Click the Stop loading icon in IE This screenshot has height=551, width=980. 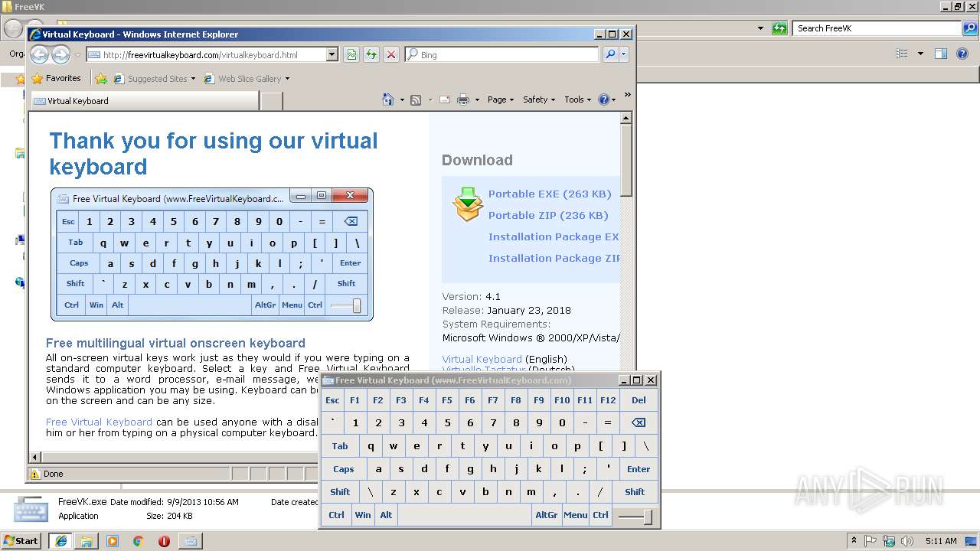coord(391,54)
